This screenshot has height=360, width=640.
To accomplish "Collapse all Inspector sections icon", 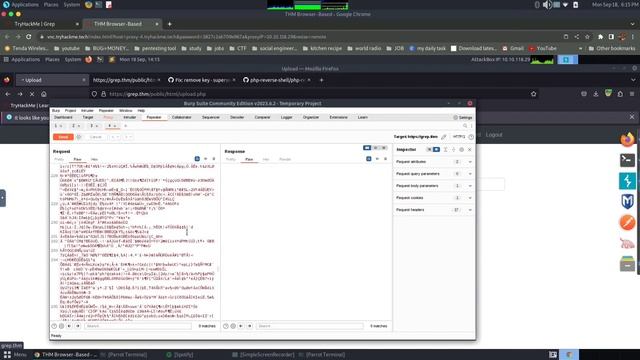I will 453,150.
